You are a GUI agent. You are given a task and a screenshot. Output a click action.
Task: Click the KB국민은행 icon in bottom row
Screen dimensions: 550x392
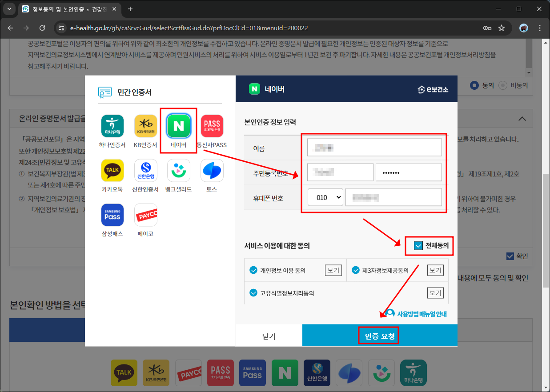click(x=156, y=372)
